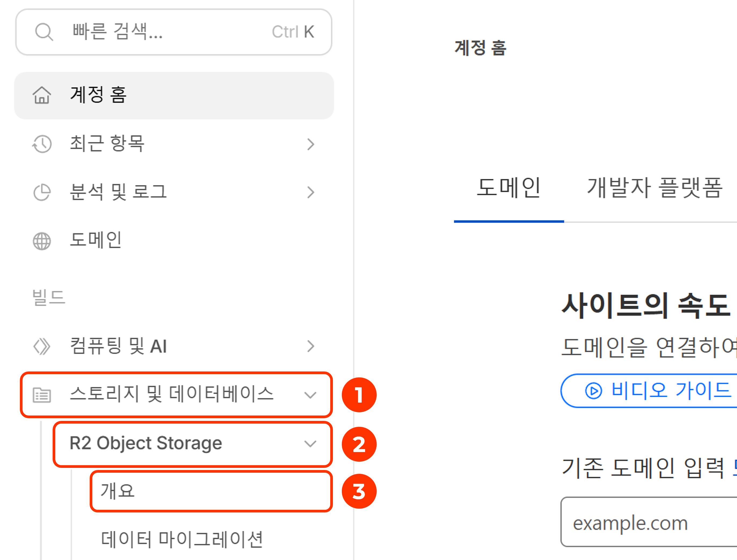Expand the 최근 항목 chevron arrow
Screen dimensions: 737x560
(311, 144)
